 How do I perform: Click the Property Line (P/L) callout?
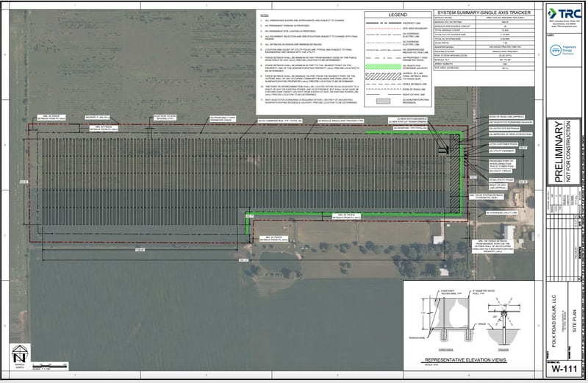click(x=98, y=118)
